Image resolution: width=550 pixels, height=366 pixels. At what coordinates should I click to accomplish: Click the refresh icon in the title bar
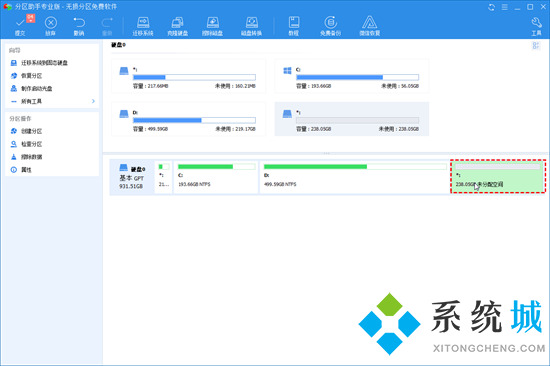(491, 7)
